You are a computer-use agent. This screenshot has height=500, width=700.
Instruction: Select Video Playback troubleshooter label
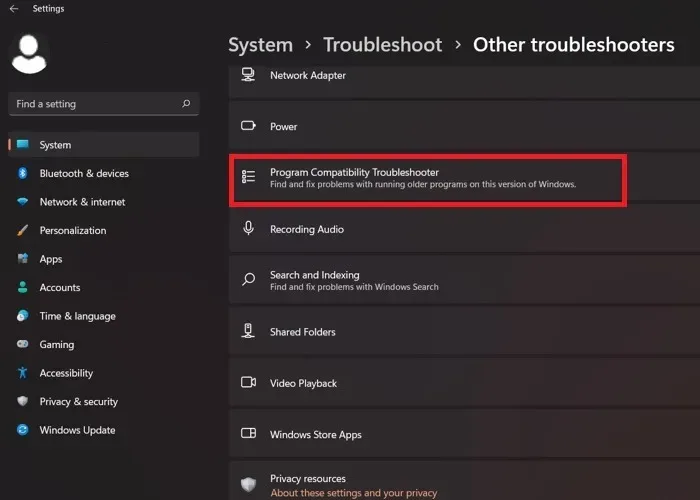(303, 383)
